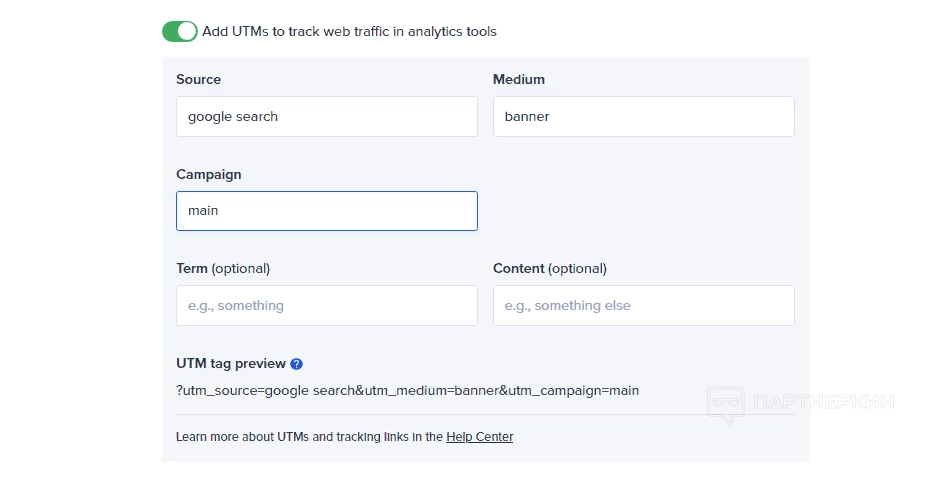945x478 pixels.
Task: Select the Campaign field containing main
Action: pos(326,211)
